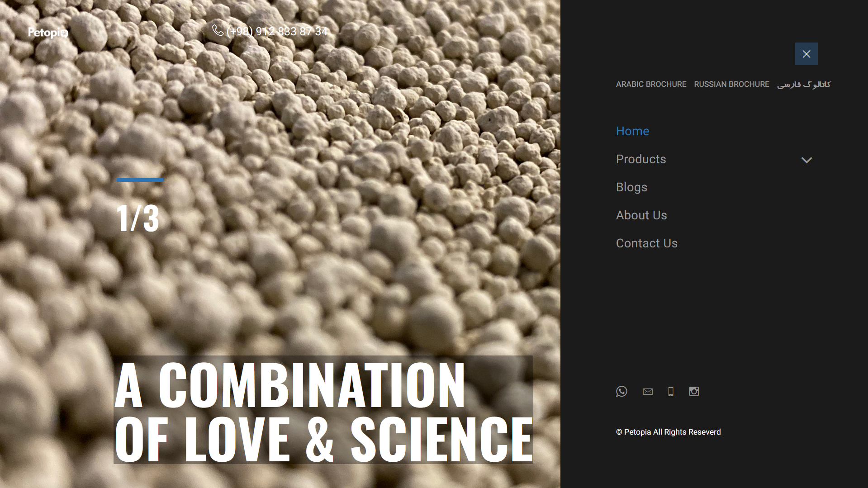Click the mobile phone icon
The width and height of the screenshot is (868, 488).
[x=671, y=392]
